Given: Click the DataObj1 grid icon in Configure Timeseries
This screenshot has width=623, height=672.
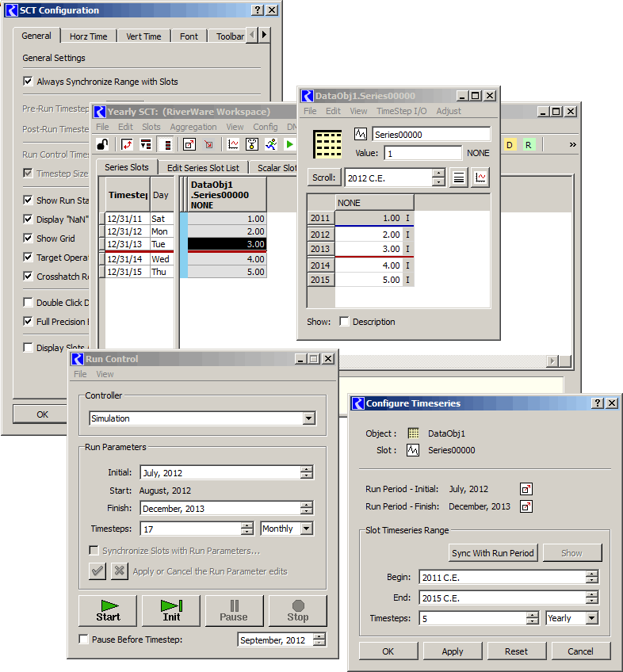Looking at the screenshot, I should pyautogui.click(x=413, y=433).
